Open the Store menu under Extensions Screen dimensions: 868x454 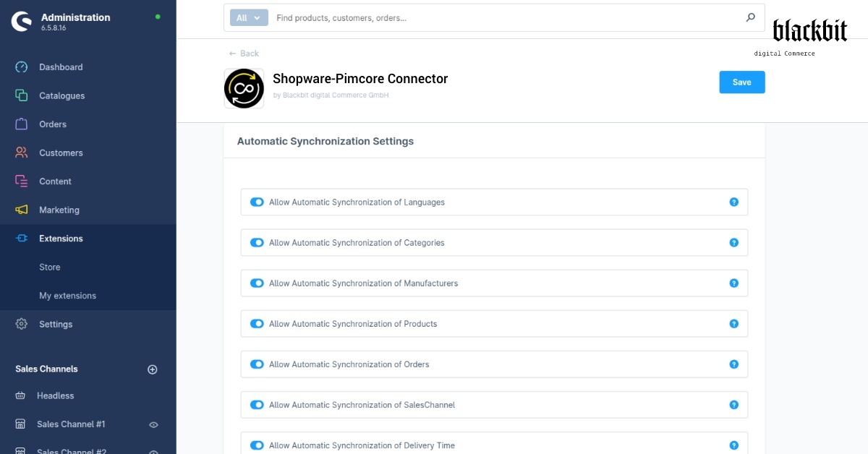click(x=49, y=267)
